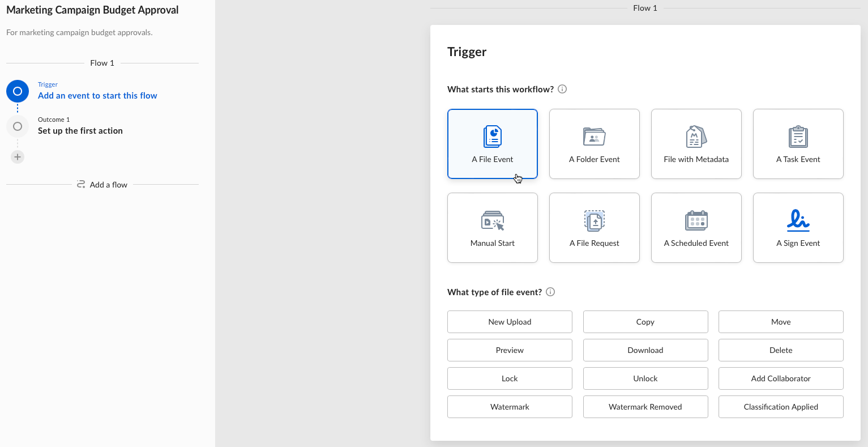
Task: Choose the A Sign Event trigger card
Action: pos(798,228)
